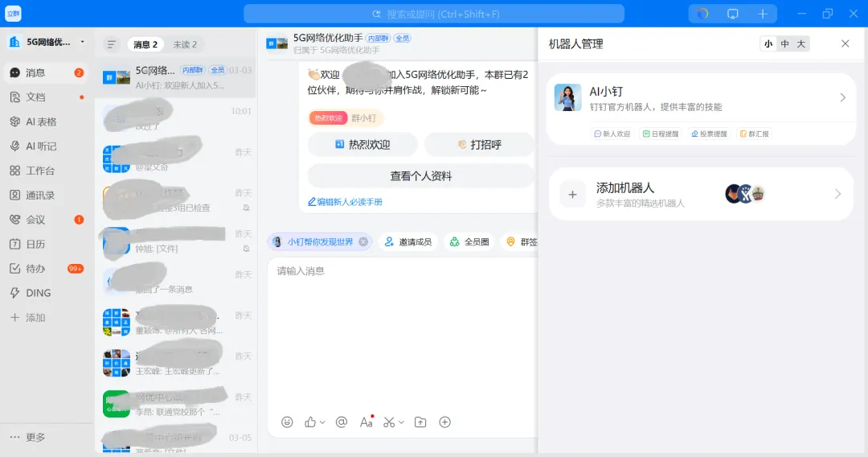This screenshot has height=457, width=868.
Task: Expand the screenshot options dropdown arrow
Action: pyautogui.click(x=401, y=422)
